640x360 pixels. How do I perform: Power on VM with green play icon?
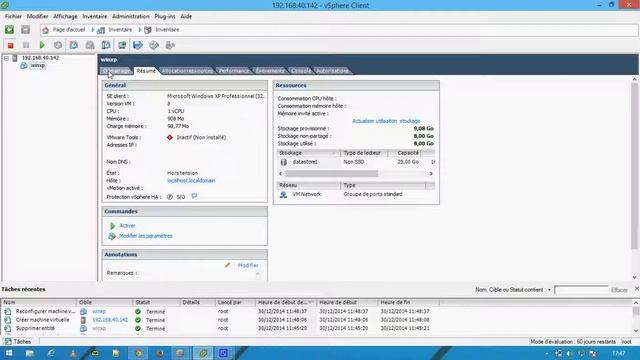[x=42, y=45]
